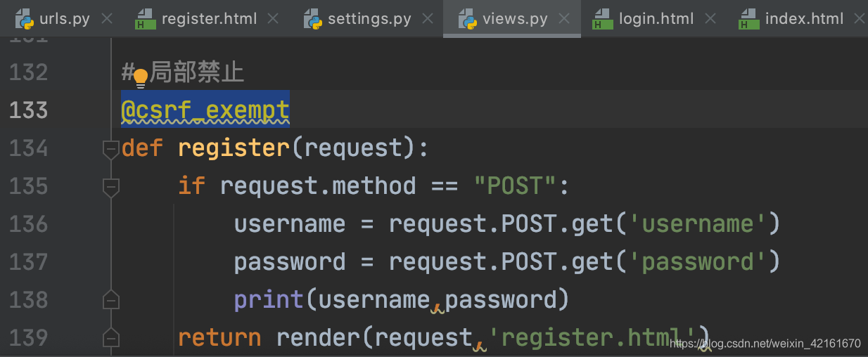
Task: Click the HTML icon on login.html tab
Action: (x=603, y=19)
